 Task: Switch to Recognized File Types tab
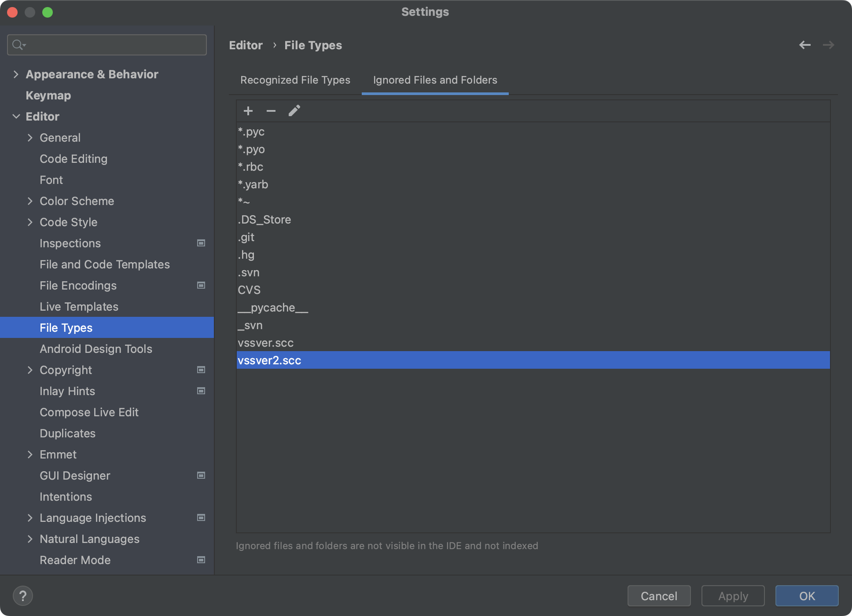(x=295, y=80)
